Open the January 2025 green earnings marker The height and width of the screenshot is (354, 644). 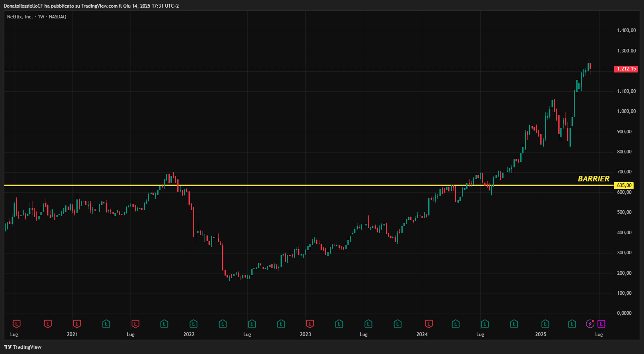545,324
